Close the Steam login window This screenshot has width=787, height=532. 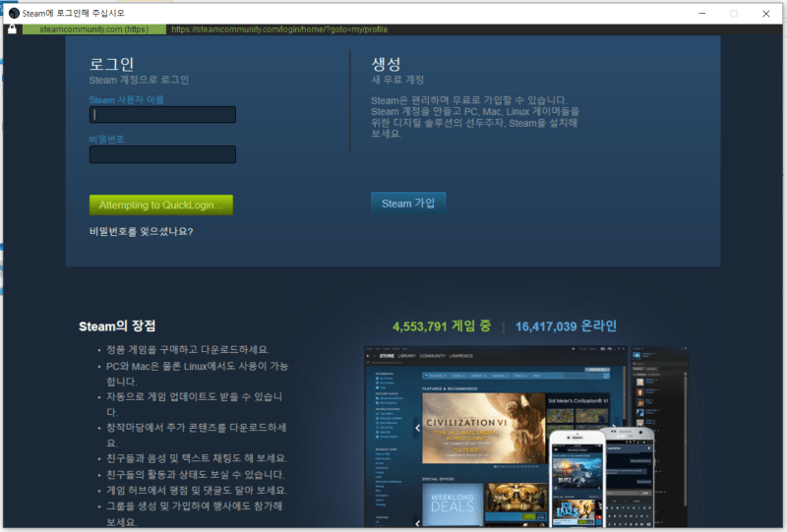[x=766, y=13]
